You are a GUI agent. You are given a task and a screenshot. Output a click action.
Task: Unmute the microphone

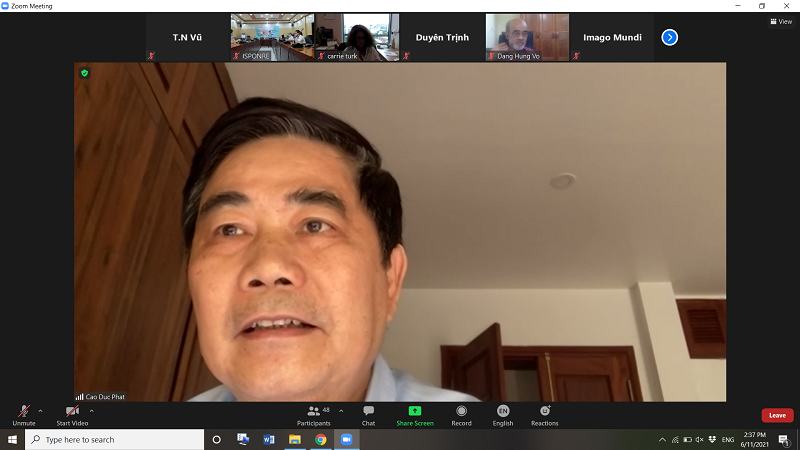(x=23, y=412)
